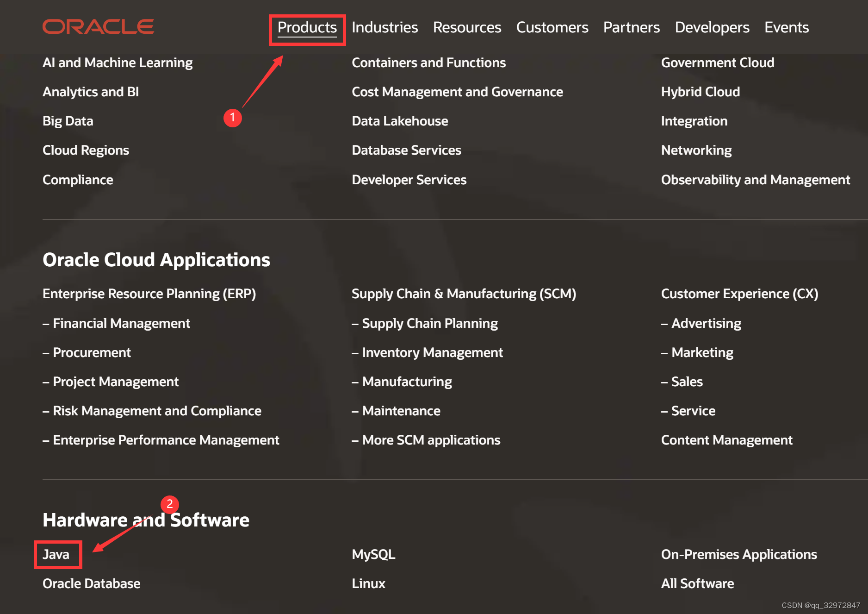Viewport: 868px width, 614px height.
Task: Open the Events menu
Action: (787, 27)
